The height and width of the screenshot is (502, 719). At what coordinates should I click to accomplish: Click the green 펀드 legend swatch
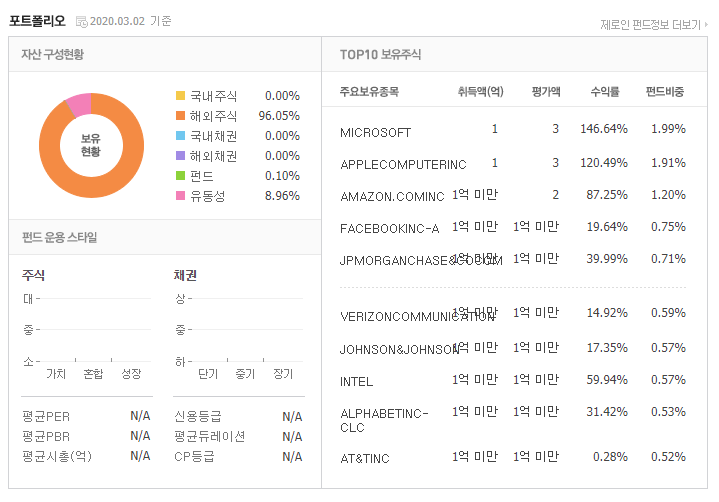(180, 176)
